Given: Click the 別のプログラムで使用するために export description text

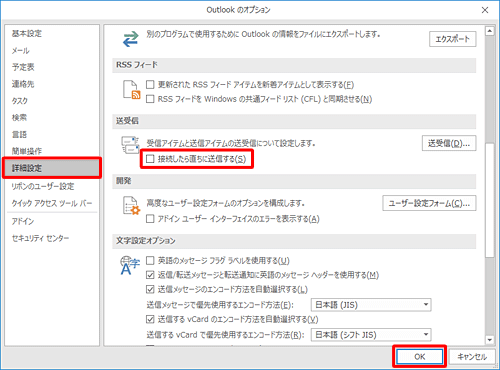Looking at the screenshot, I should pos(264,34).
